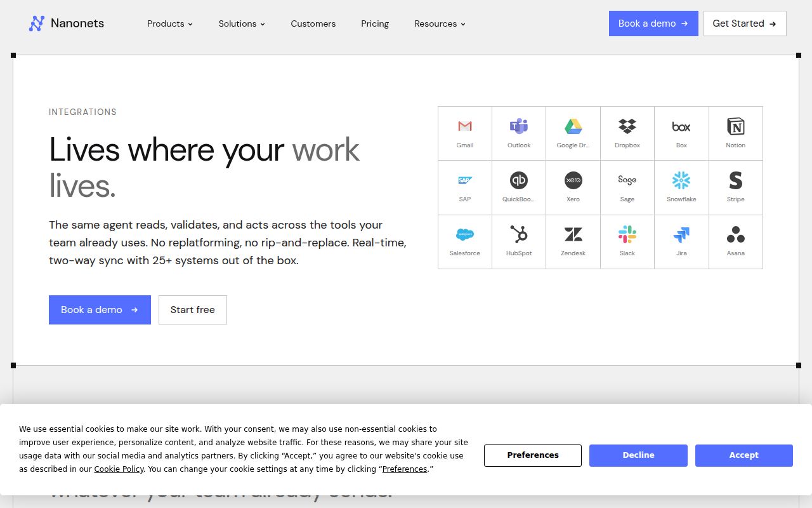Open the Customers page
The width and height of the screenshot is (812, 508).
pyautogui.click(x=313, y=23)
